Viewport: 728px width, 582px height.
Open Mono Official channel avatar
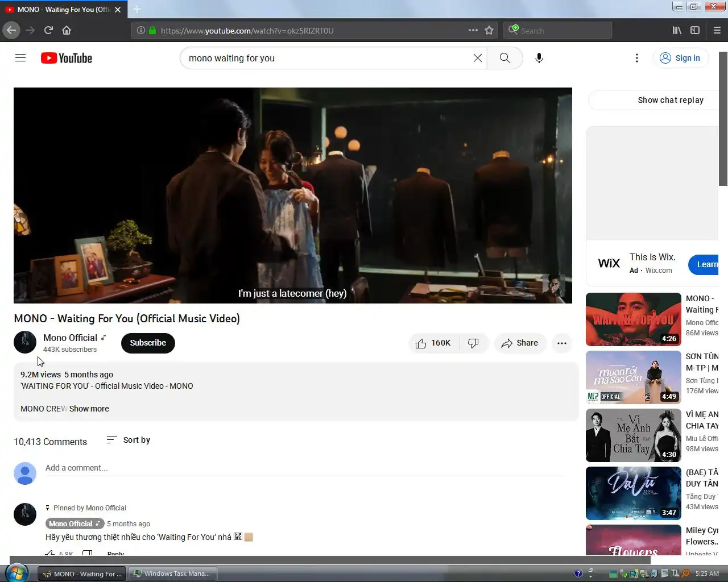(x=25, y=342)
